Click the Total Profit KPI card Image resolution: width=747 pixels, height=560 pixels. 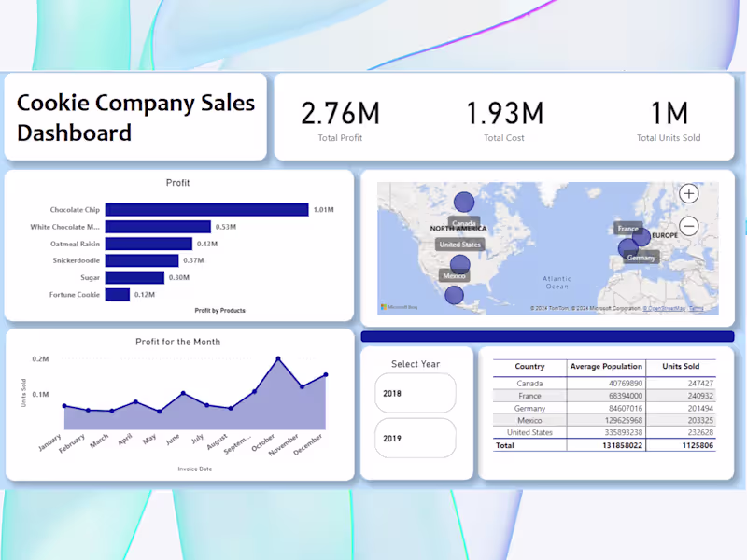click(x=339, y=114)
